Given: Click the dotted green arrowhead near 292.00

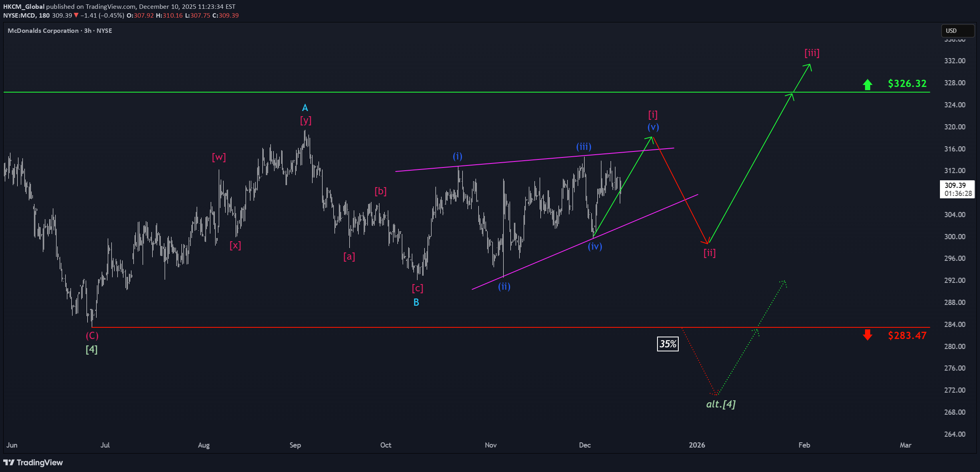Looking at the screenshot, I should 784,282.
